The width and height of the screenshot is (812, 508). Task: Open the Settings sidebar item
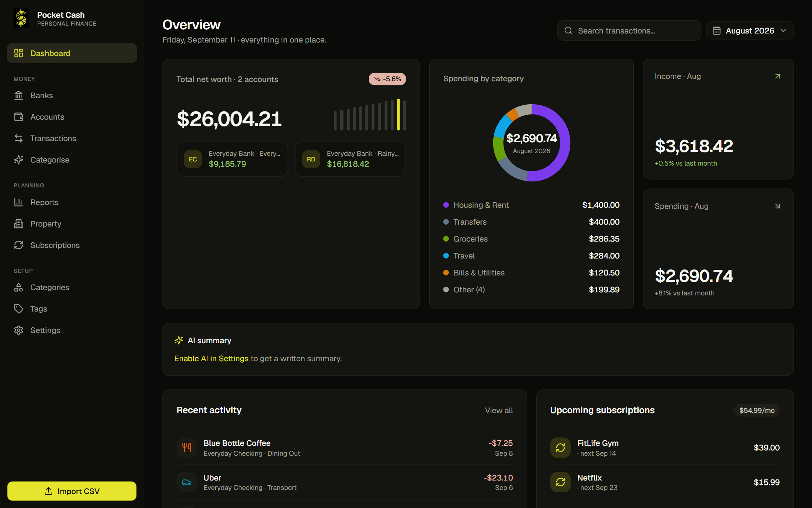(72, 330)
